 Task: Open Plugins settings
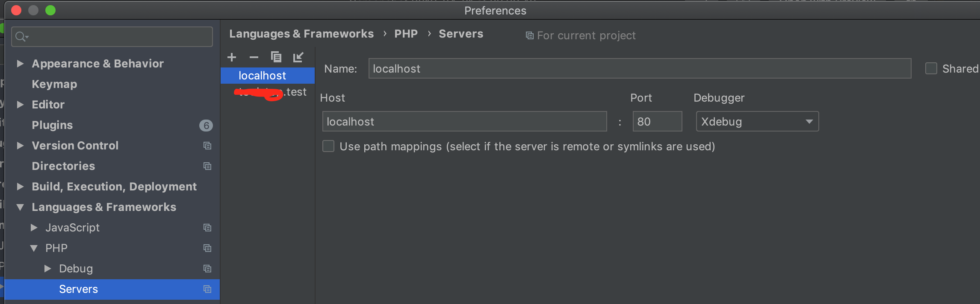click(x=52, y=125)
